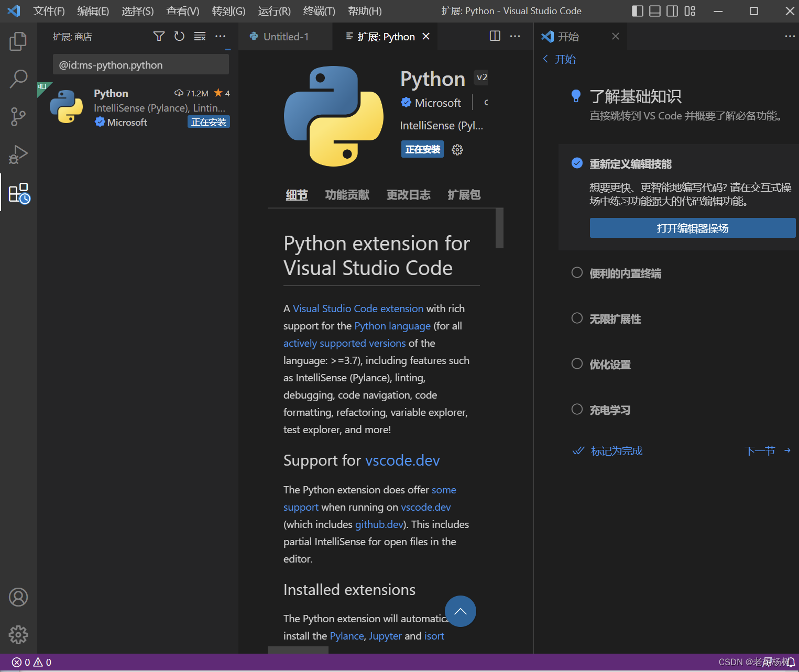799x672 pixels.
Task: Open the Manage gear in activity bar
Action: [x=18, y=635]
